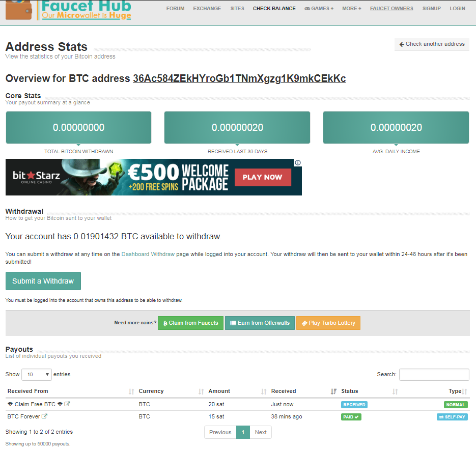This screenshot has height=450, width=476.
Task: Expand the GAMES + menu
Action: pos(319,9)
